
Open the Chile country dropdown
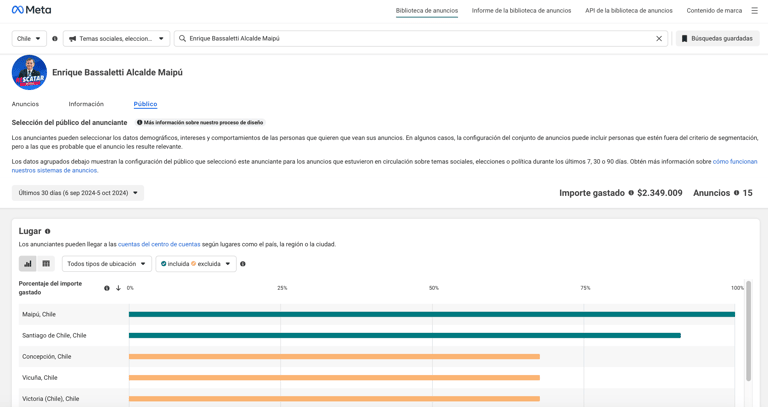click(29, 39)
